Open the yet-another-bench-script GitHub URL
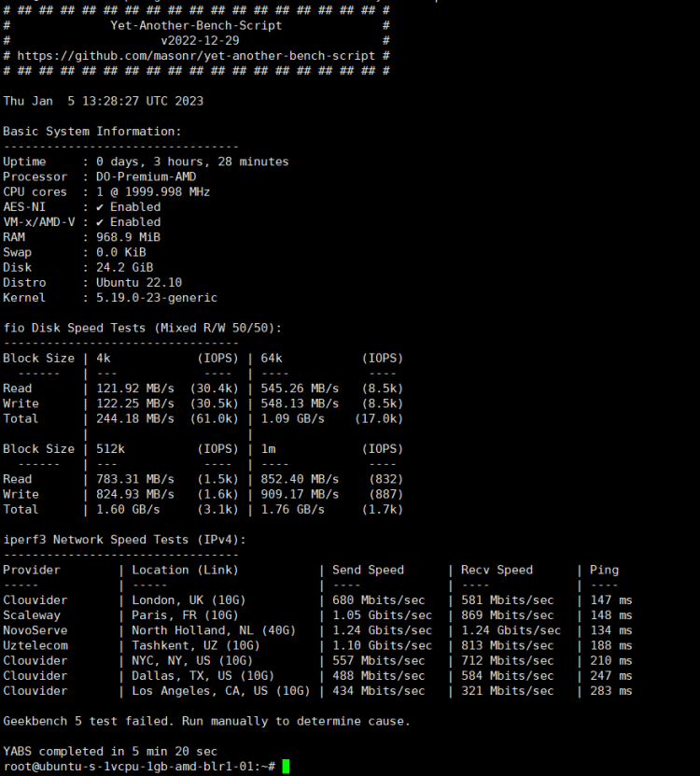Screen dimensions: 700x776 (x=196, y=56)
